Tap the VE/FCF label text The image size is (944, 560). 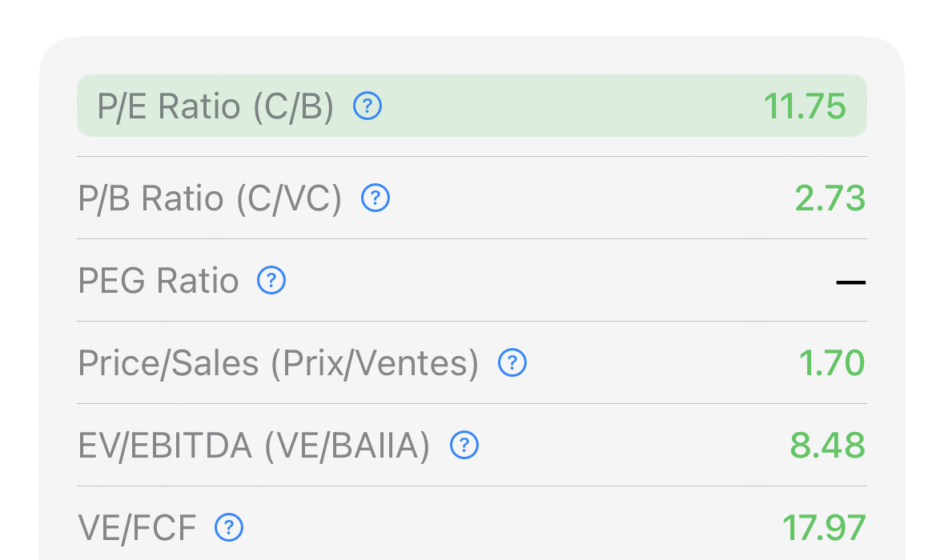click(137, 528)
